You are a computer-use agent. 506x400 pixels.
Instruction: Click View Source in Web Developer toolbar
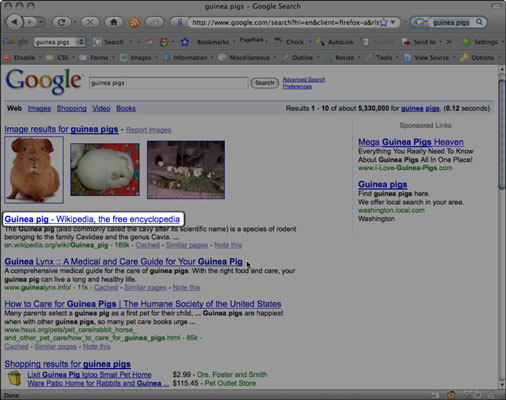(x=429, y=58)
